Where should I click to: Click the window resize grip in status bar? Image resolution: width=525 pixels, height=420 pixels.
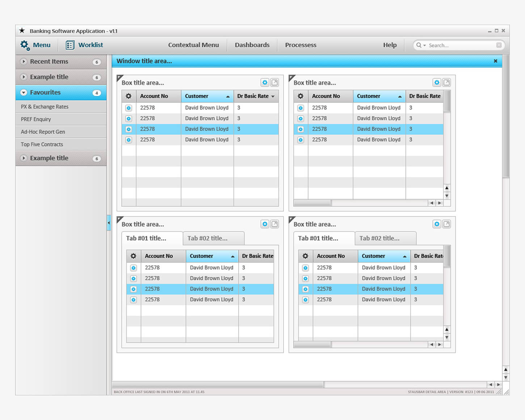pyautogui.click(x=506, y=392)
